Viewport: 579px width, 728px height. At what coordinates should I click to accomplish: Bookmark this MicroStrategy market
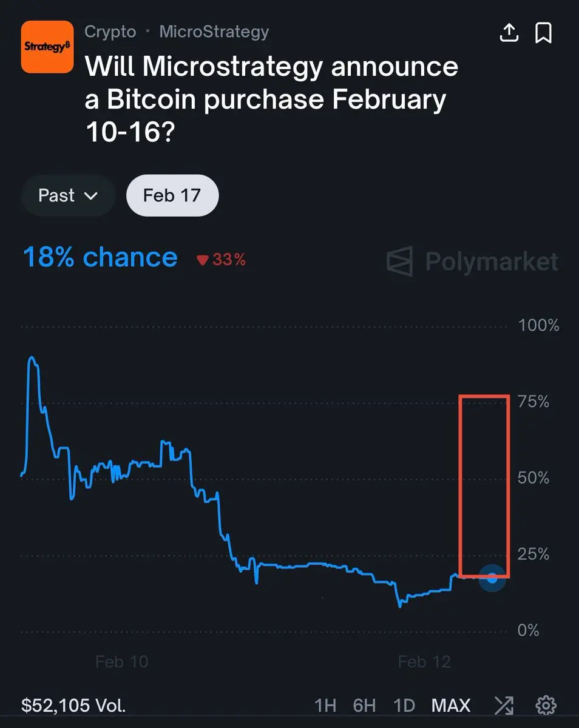point(543,33)
